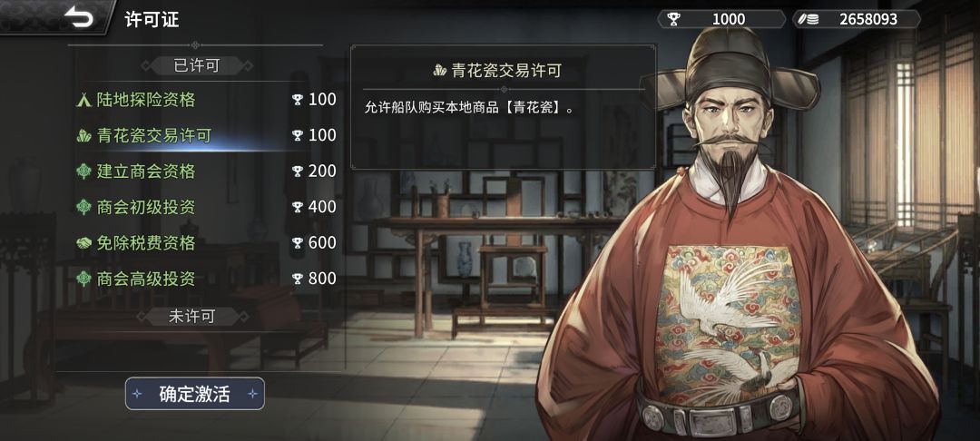This screenshot has height=441, width=980.
Task: Select the 建立商会资格 permit entry
Action: point(204,171)
